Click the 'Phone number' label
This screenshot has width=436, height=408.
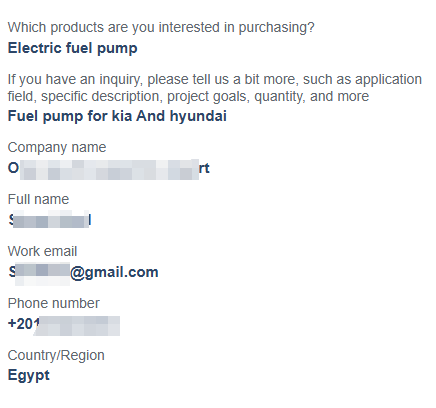point(53,303)
